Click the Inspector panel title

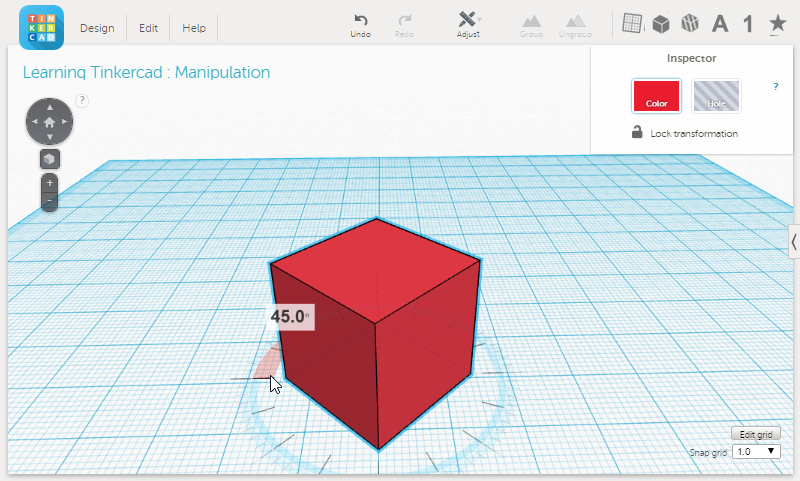click(x=691, y=58)
